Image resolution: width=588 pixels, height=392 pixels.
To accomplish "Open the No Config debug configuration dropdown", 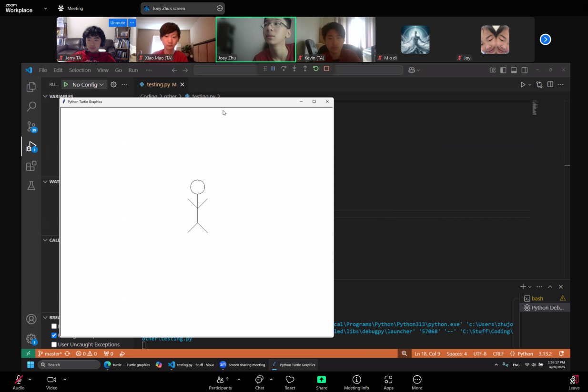I will [88, 84].
